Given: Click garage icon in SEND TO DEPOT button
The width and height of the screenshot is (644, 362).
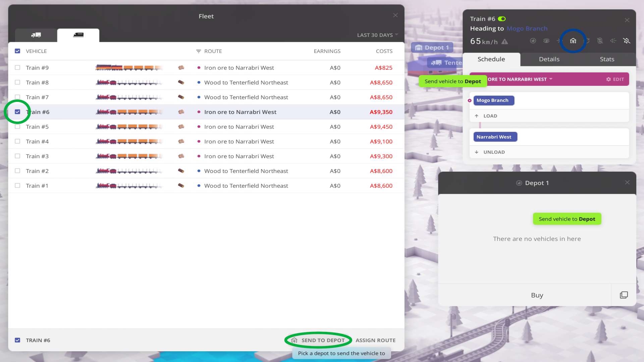Looking at the screenshot, I should 294,340.
